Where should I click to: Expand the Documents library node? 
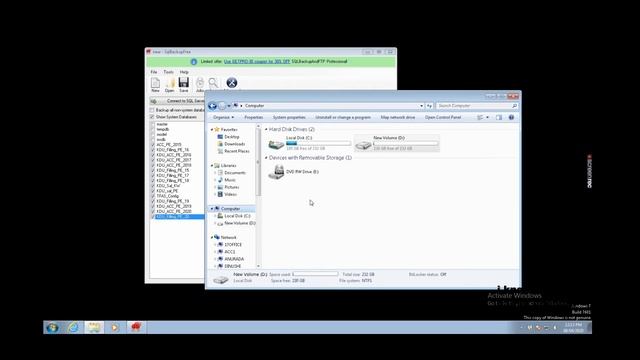(215, 173)
